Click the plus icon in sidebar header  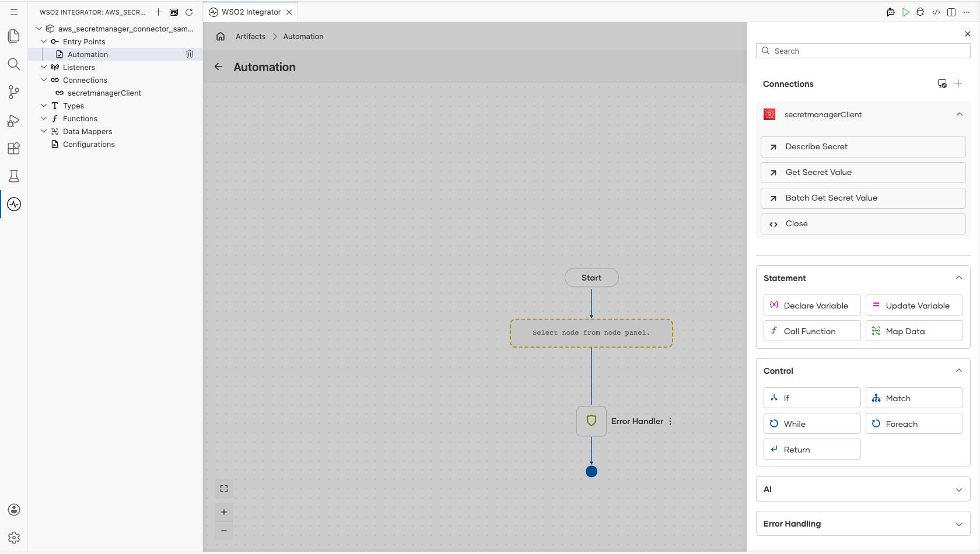(158, 12)
